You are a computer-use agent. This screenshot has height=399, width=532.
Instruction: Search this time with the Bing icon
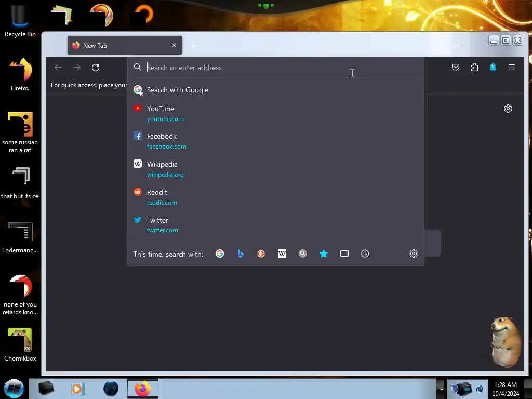coord(241,254)
